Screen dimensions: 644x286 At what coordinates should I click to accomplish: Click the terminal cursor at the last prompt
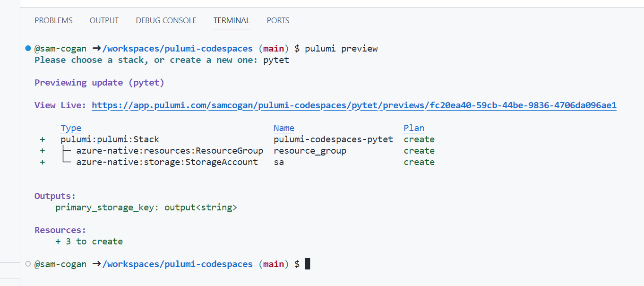(x=308, y=264)
